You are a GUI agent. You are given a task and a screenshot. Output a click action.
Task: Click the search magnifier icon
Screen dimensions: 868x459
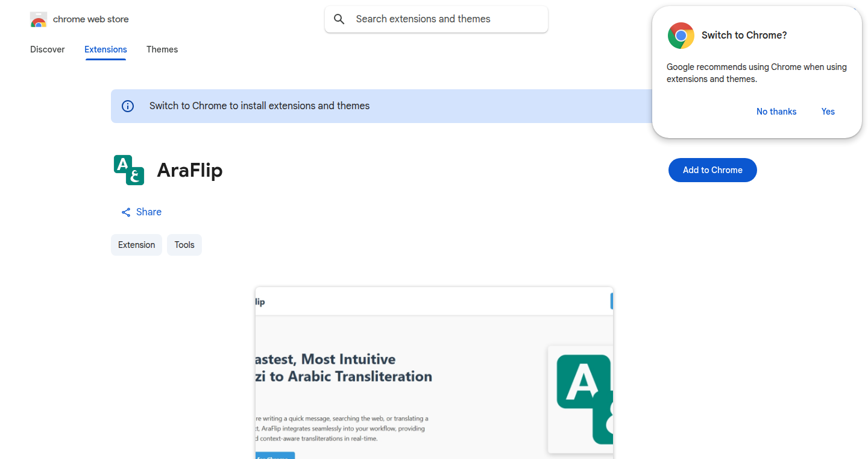click(339, 19)
